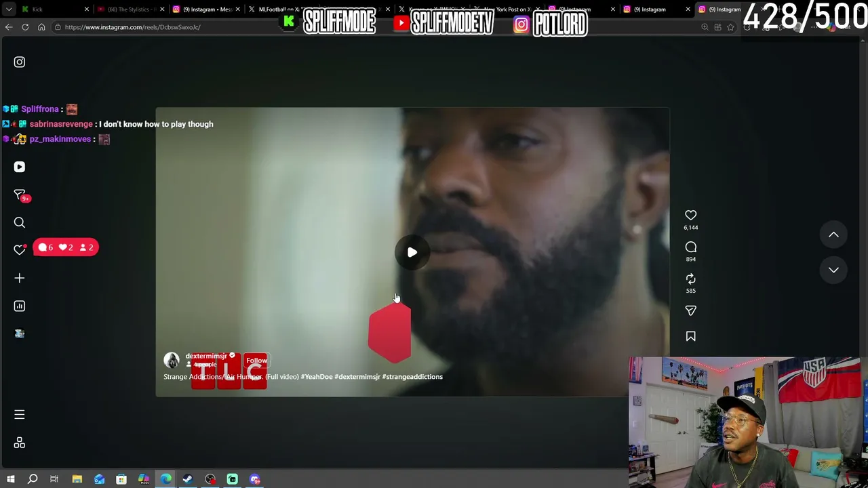Open the Windows Start menu
Viewport: 868px width, 488px height.
pos(10,479)
